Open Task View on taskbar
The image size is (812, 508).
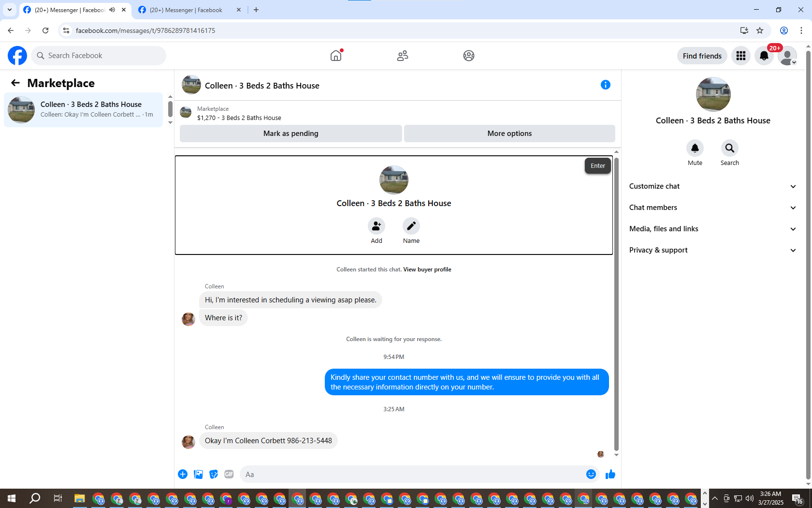[58, 498]
